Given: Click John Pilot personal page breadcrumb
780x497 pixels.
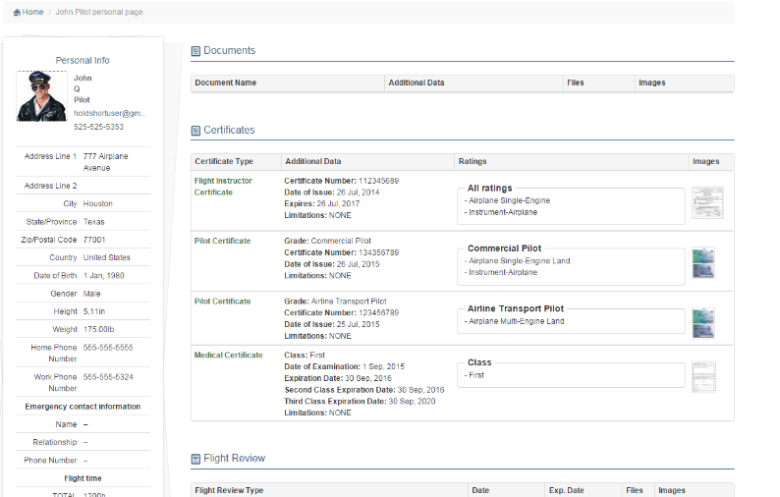Looking at the screenshot, I should click(99, 12).
